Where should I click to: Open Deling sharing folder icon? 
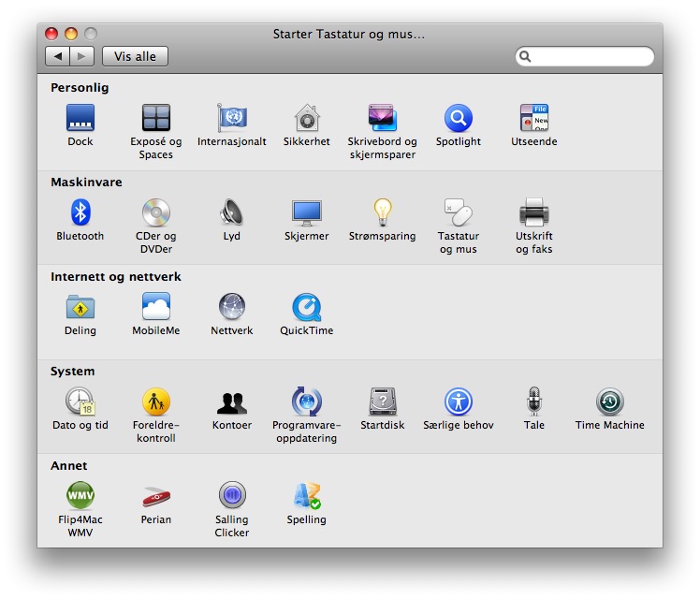(80, 307)
